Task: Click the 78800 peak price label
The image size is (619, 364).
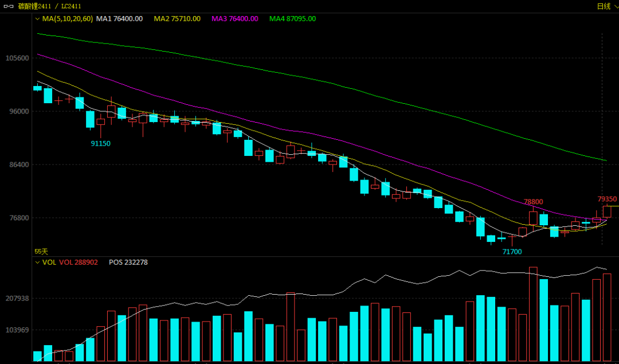Action: (x=533, y=202)
